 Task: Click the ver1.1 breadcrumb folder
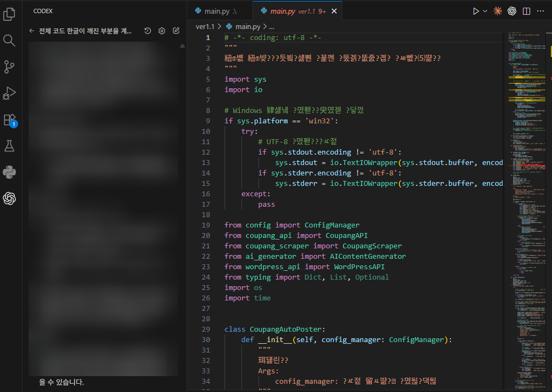(x=205, y=27)
